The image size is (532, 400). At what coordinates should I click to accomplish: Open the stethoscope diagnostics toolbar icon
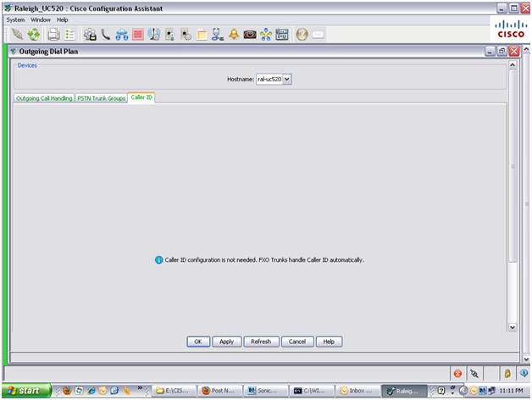point(218,34)
